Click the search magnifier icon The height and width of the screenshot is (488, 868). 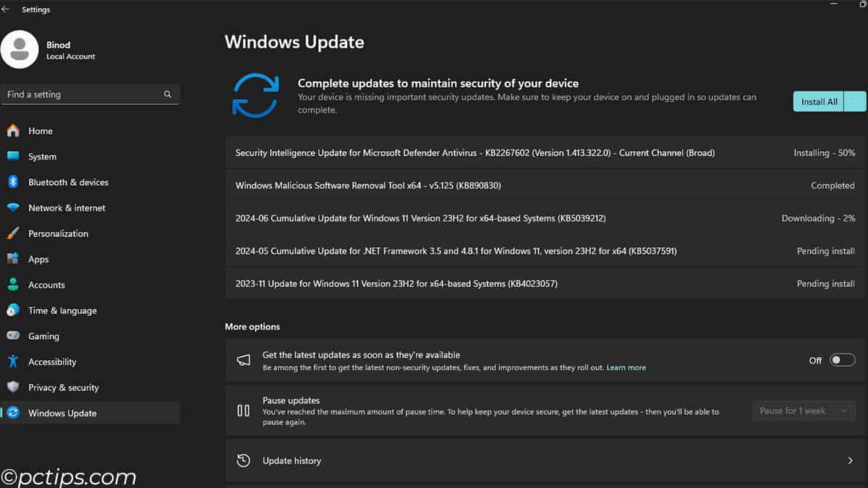click(168, 94)
